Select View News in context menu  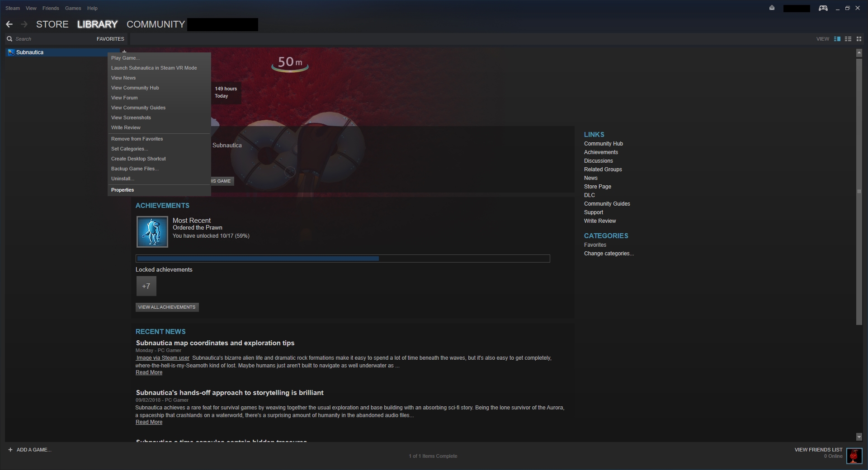(159, 78)
